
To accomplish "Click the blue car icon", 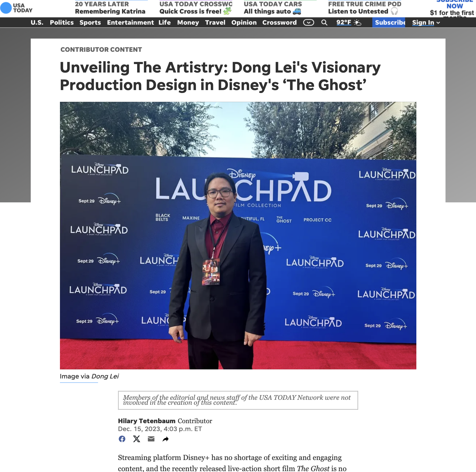I will click(297, 11).
